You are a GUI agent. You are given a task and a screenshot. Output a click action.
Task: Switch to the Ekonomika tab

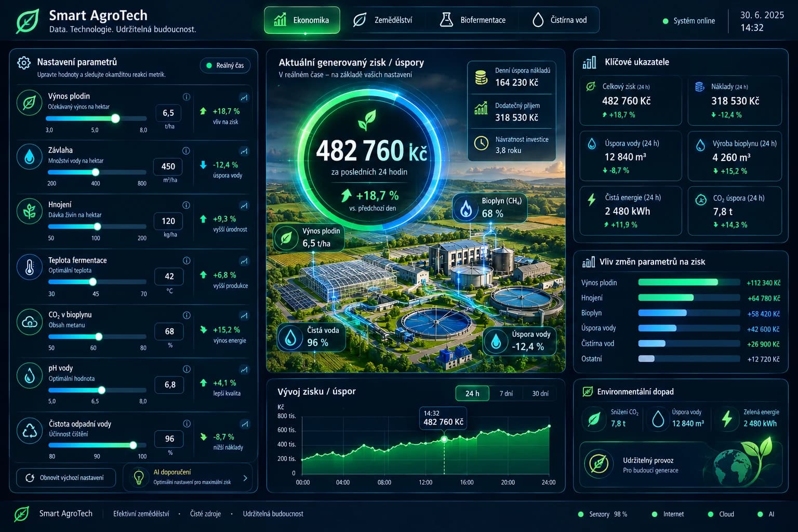[302, 20]
